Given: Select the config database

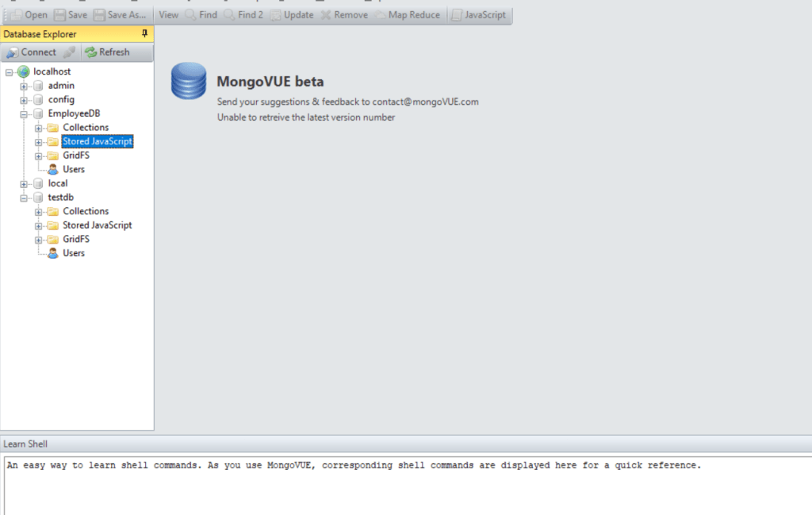Looking at the screenshot, I should click(61, 100).
